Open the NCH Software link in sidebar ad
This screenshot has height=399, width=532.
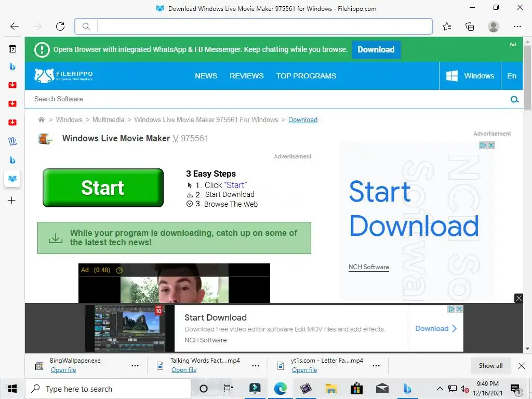coord(369,267)
